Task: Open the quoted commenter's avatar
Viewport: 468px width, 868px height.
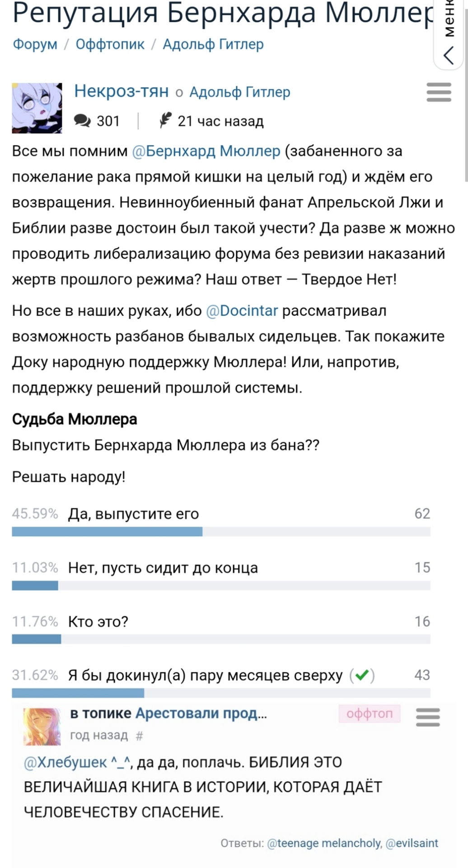Action: pos(42,726)
